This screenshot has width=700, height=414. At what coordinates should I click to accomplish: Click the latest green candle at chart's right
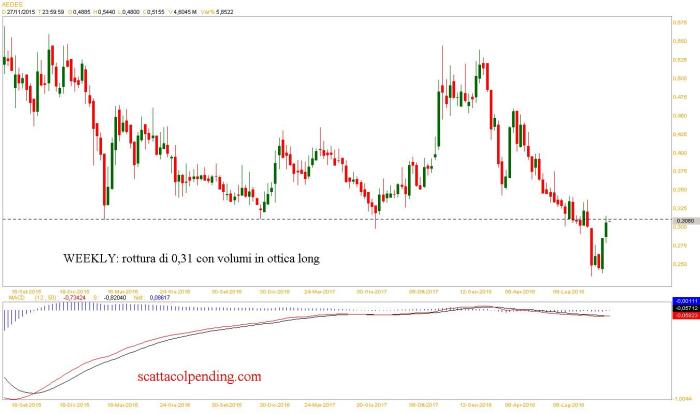point(608,228)
